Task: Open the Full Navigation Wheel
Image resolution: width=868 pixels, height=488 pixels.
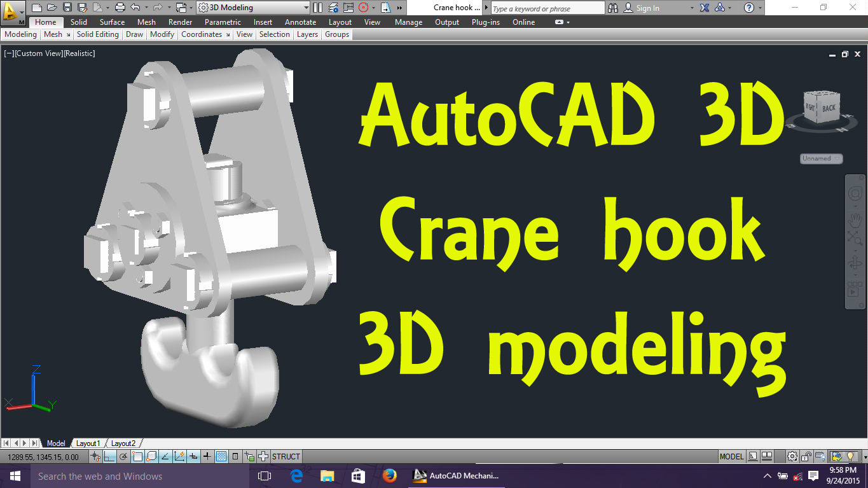Action: coord(855,193)
